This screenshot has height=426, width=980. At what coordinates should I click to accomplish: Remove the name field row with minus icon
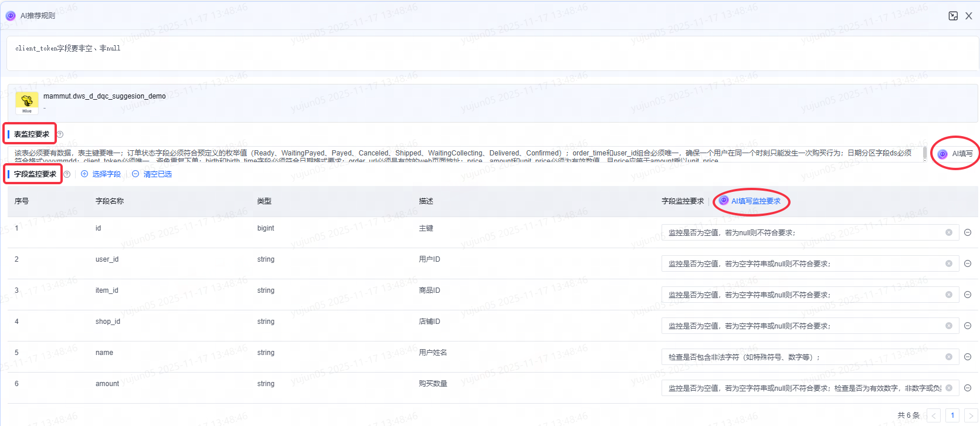[968, 357]
